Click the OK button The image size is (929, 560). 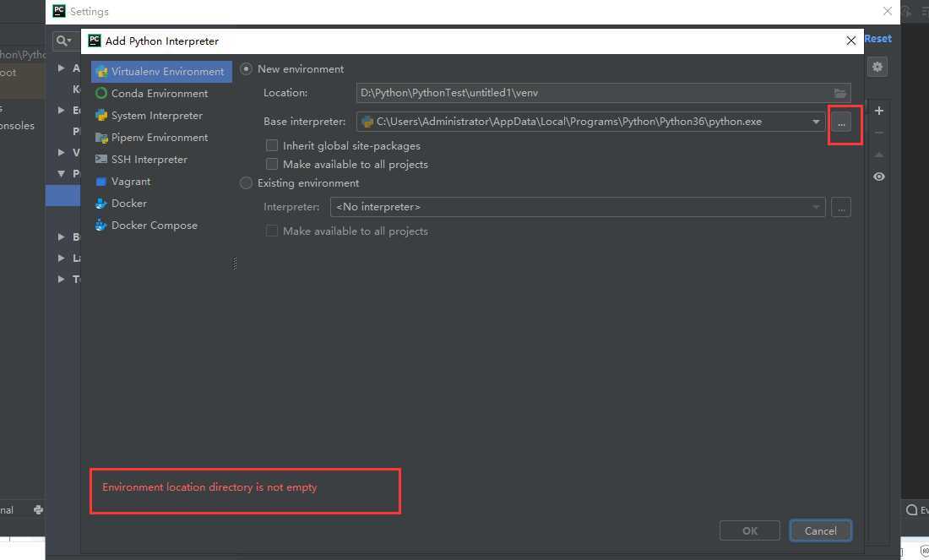[749, 531]
